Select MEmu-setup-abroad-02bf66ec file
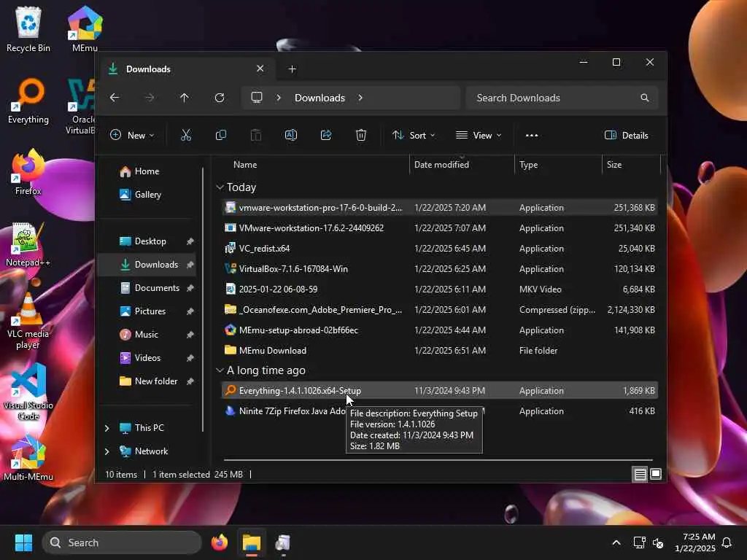Viewport: 747px width, 560px height. click(440, 330)
